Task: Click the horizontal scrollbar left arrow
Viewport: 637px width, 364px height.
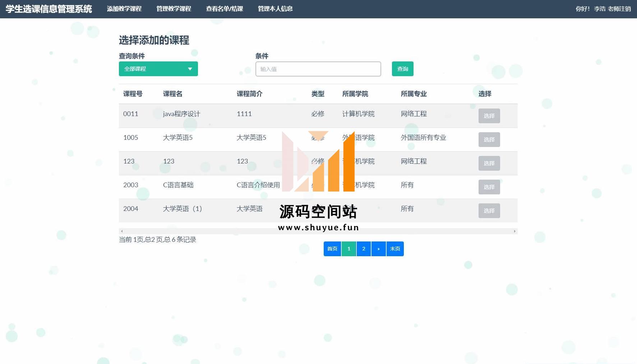Action: pos(122,231)
